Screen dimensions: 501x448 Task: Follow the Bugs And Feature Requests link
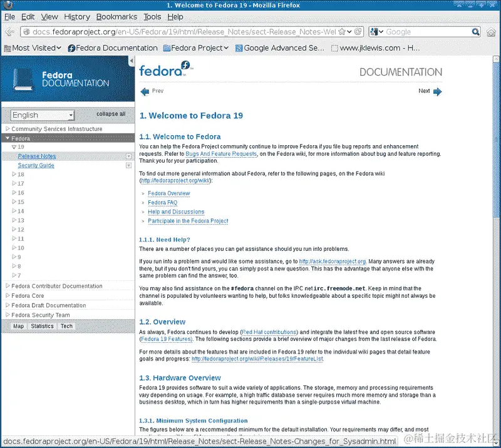pos(221,154)
